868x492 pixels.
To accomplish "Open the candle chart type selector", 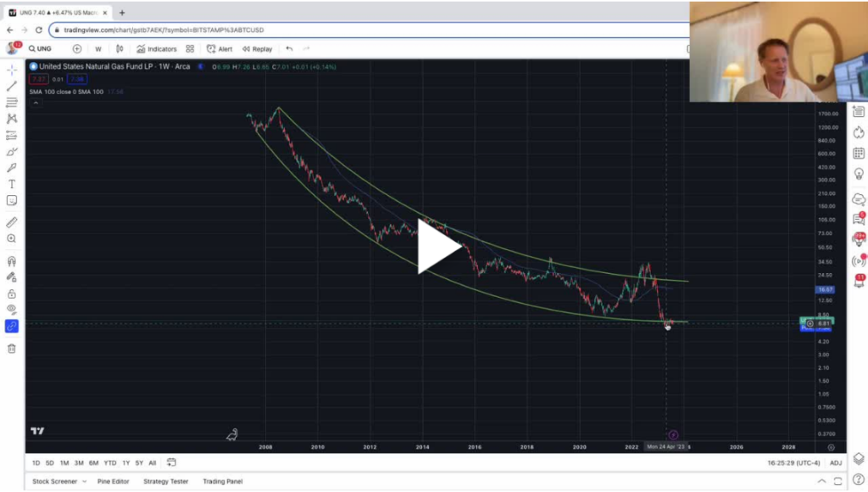I will 120,48.
